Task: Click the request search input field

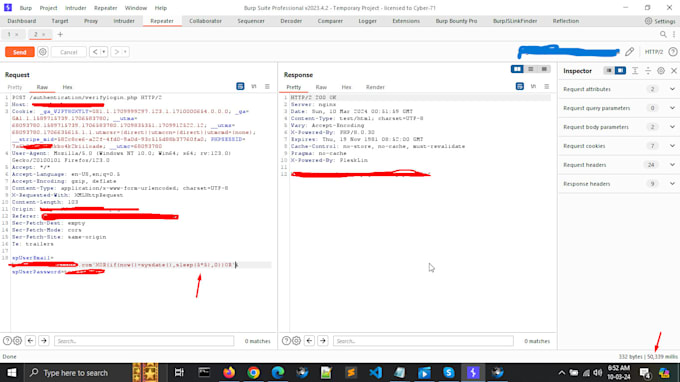Action: (144, 341)
